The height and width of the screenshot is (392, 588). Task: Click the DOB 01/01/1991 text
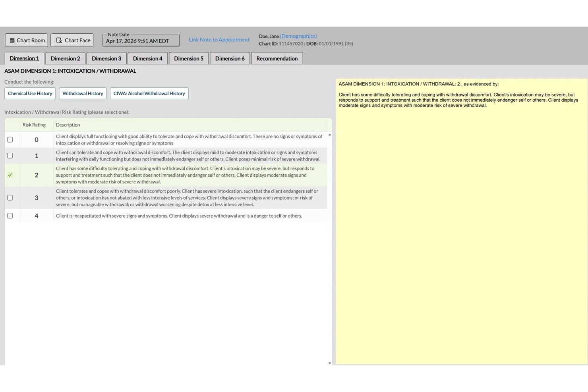[x=329, y=44]
